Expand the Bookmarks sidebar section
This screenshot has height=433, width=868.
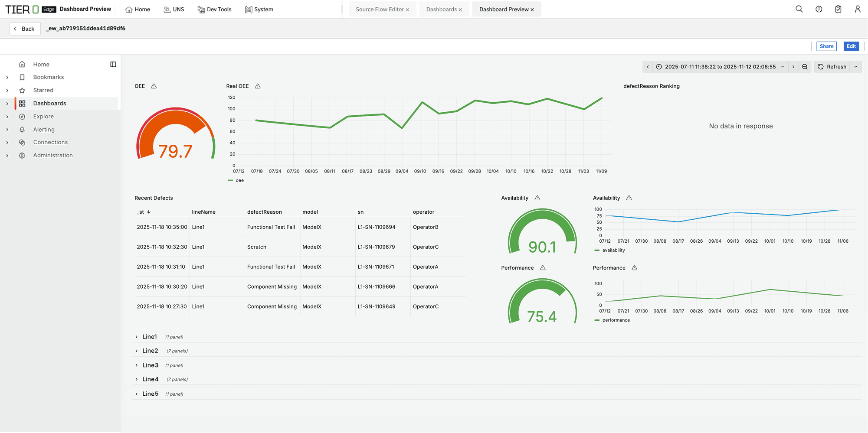point(7,78)
